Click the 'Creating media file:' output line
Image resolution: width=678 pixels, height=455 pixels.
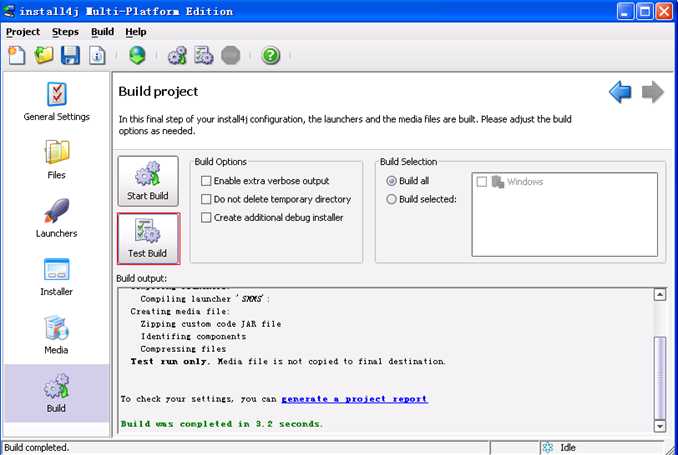pos(180,311)
